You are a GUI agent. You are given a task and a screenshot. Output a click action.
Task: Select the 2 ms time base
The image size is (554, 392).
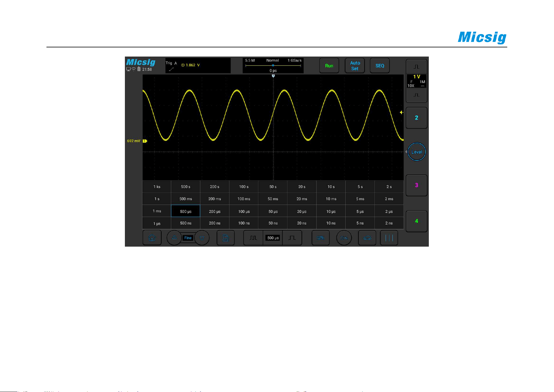pos(389,199)
